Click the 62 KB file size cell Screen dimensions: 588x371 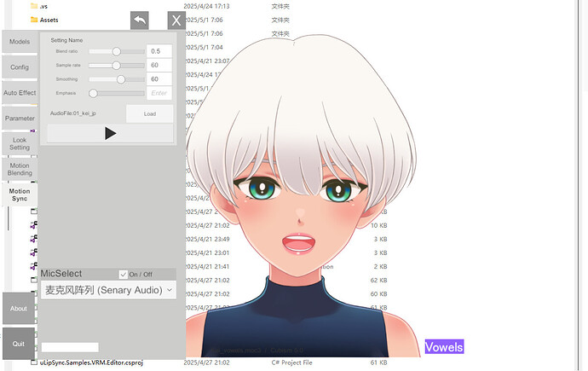click(x=378, y=281)
